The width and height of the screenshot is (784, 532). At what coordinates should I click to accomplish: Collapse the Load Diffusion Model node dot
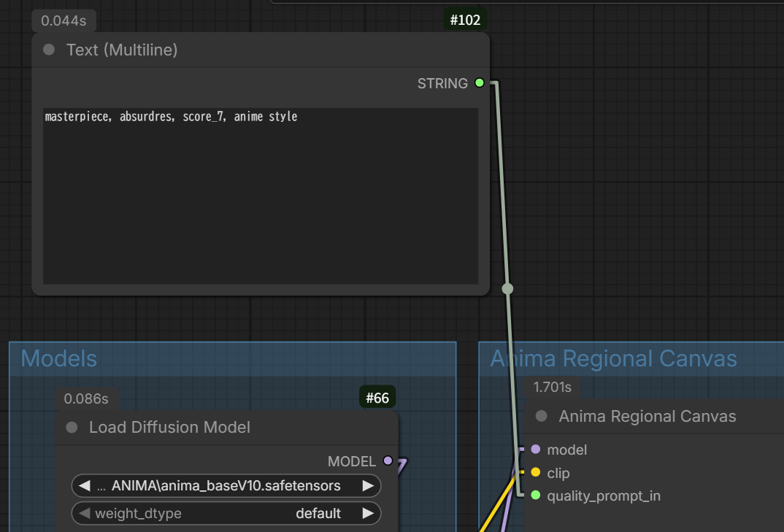tap(72, 428)
